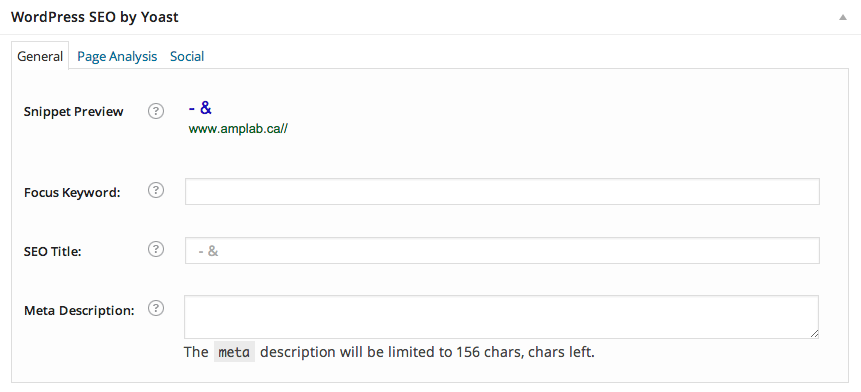Click inside the Focus Keyword input field

point(502,191)
